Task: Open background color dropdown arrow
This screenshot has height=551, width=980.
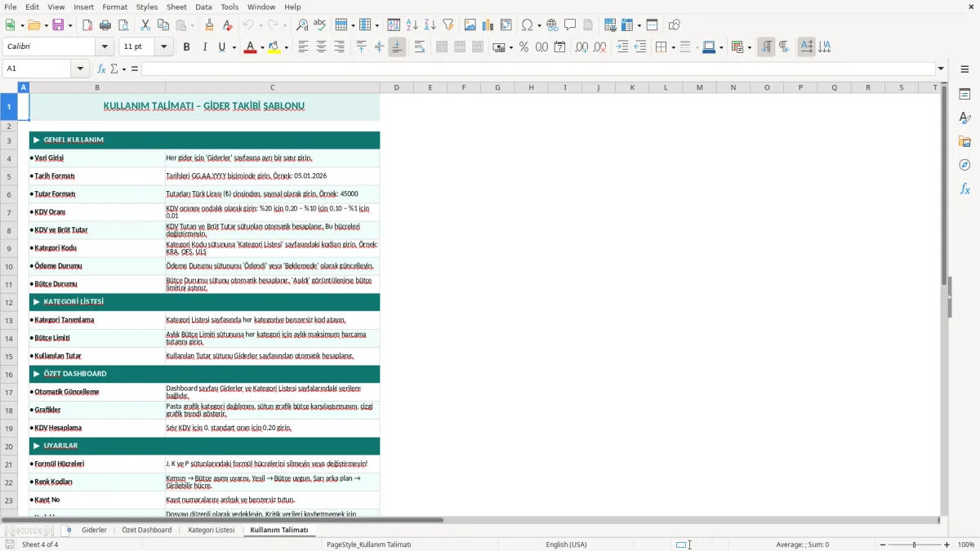Action: click(286, 47)
